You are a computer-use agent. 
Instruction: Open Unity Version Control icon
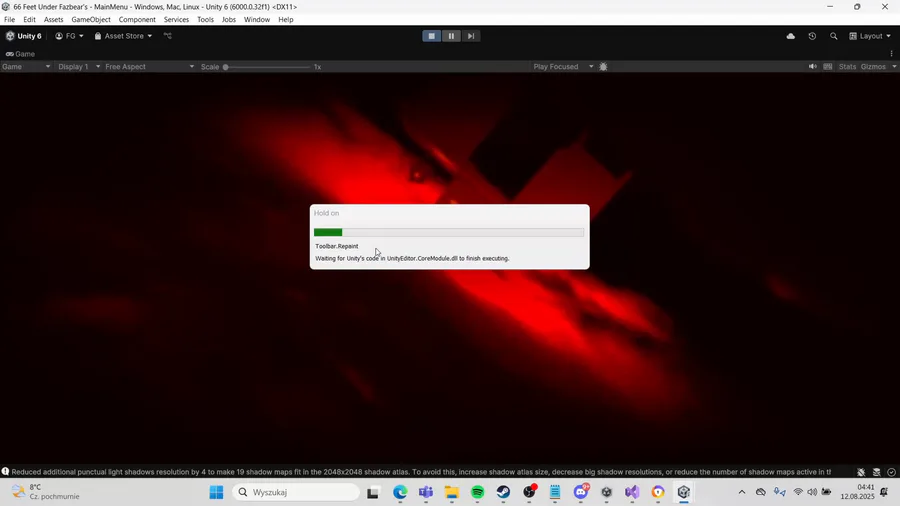pos(168,36)
